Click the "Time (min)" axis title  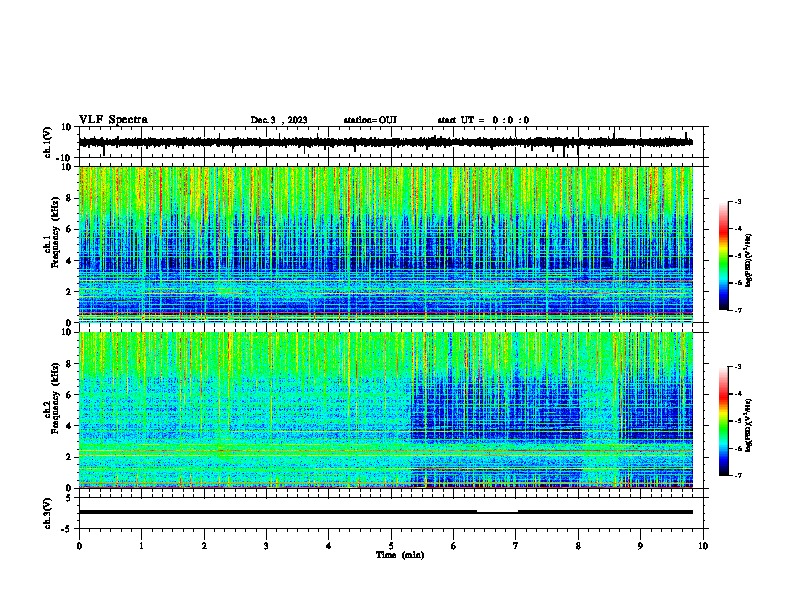point(400,555)
